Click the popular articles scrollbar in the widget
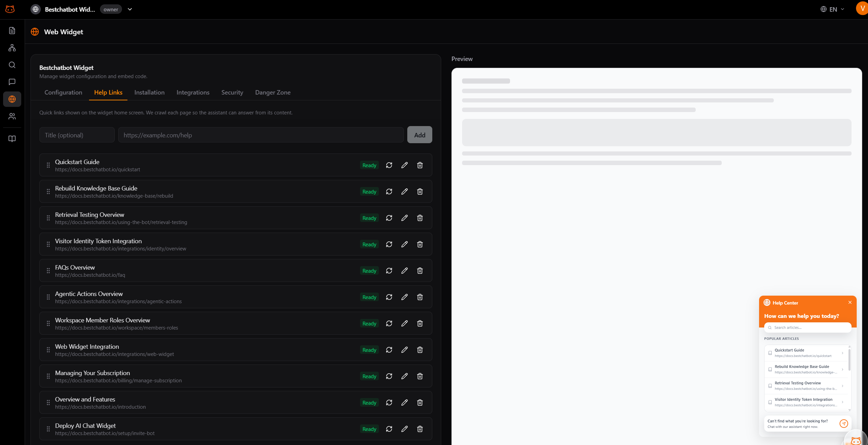The image size is (868, 445). coord(850,359)
